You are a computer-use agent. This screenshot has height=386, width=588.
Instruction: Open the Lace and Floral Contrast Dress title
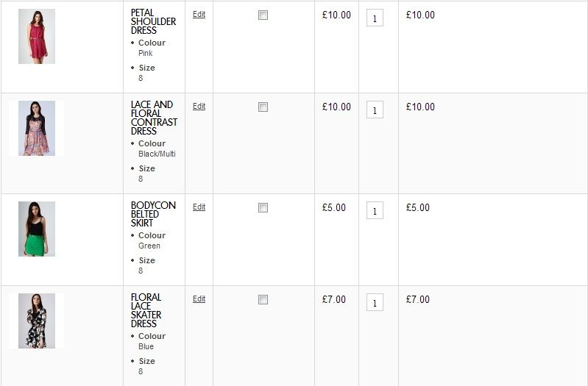[x=153, y=118]
